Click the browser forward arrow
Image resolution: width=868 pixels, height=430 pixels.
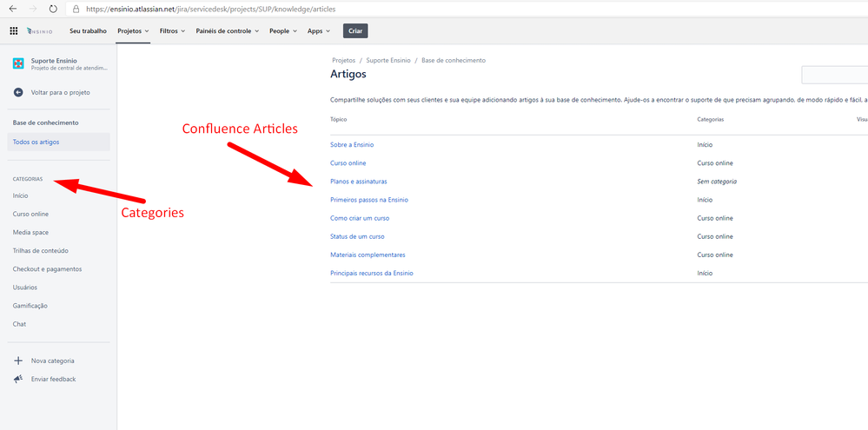33,9
